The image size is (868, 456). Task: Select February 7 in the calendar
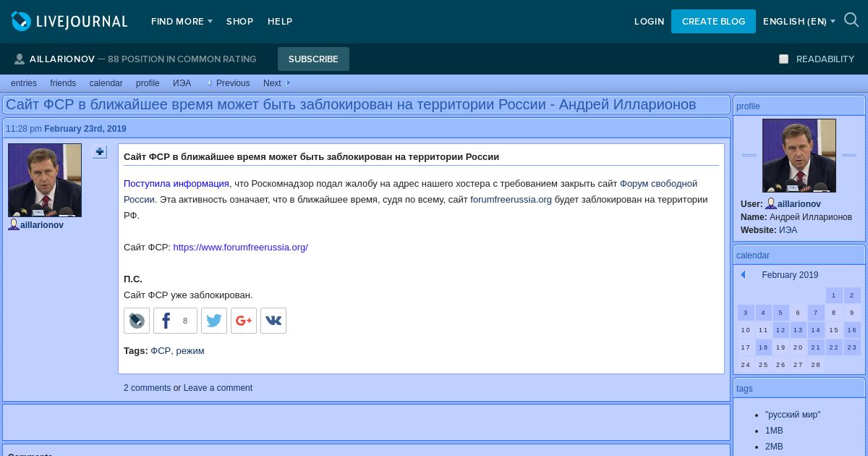coord(816,313)
